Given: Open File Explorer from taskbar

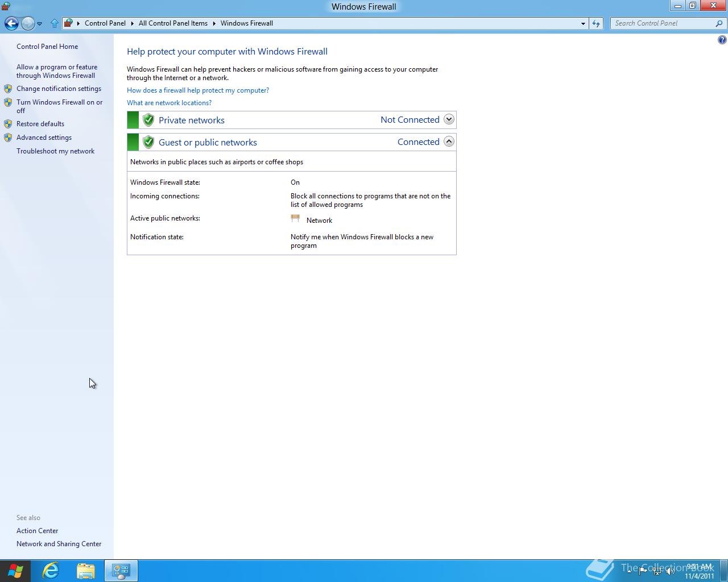Looking at the screenshot, I should [85, 571].
